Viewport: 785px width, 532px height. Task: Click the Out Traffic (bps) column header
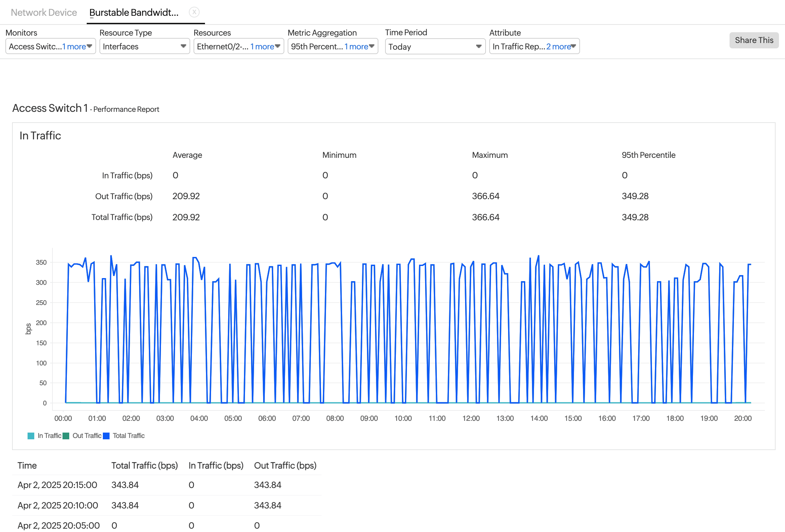[x=285, y=465]
